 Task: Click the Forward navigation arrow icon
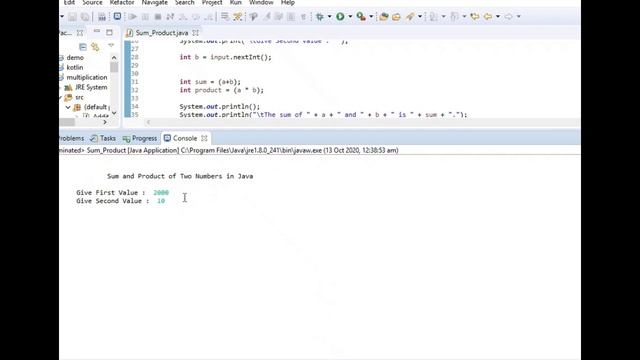pos(508,17)
